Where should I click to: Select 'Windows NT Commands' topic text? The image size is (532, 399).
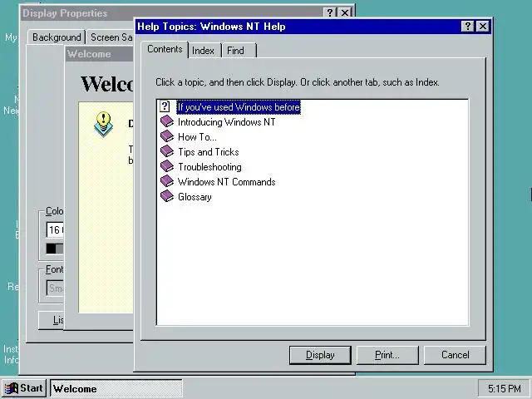click(226, 182)
